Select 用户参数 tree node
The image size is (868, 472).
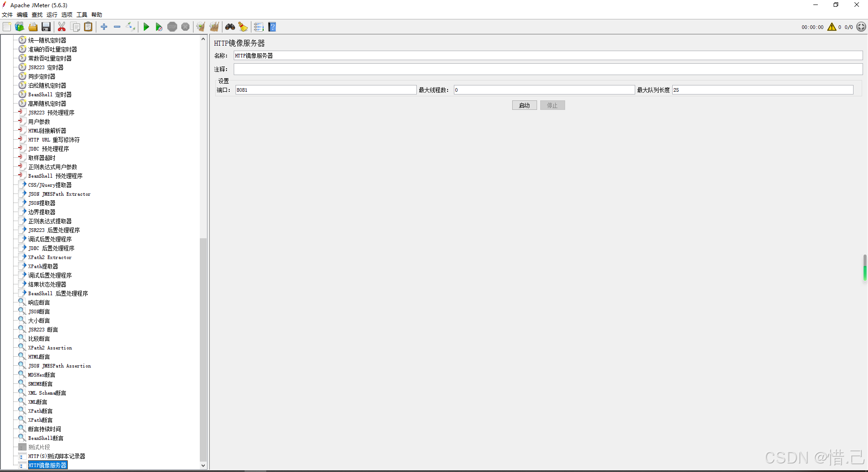[x=39, y=122]
